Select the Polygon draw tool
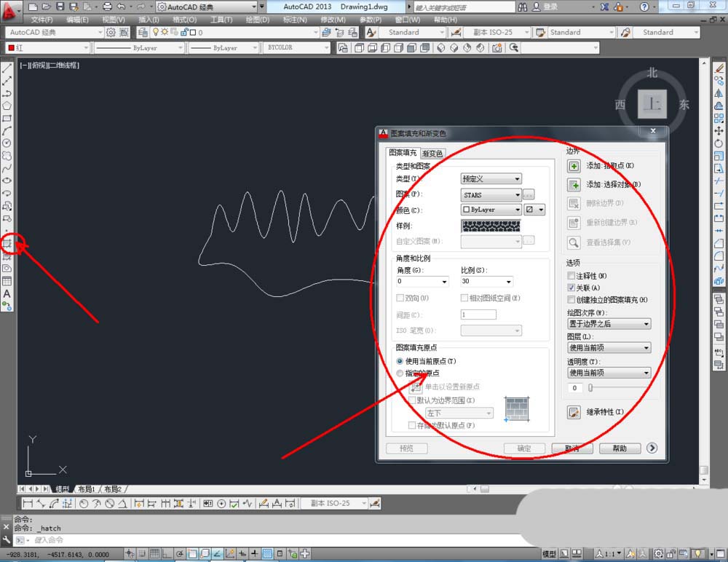This screenshot has height=562, width=728. point(7,106)
